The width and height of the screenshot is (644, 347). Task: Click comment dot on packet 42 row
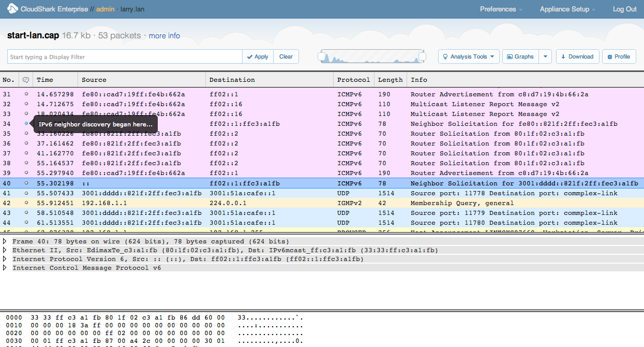click(26, 203)
